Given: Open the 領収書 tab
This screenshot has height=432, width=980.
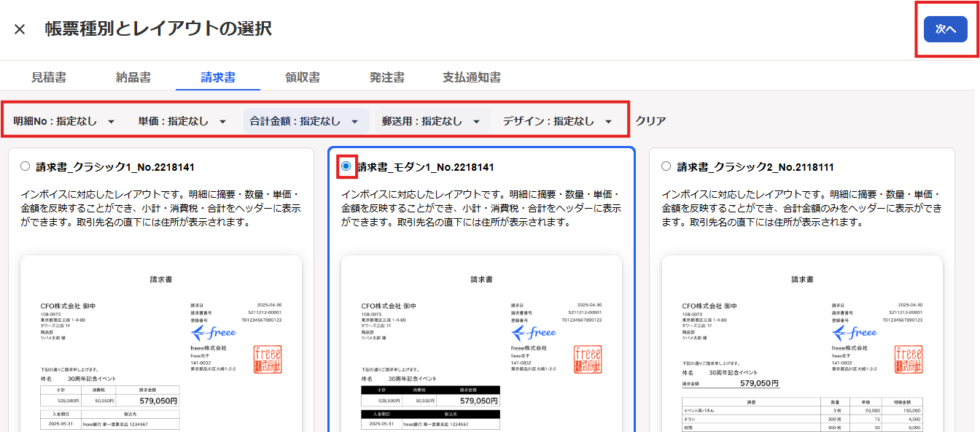Looking at the screenshot, I should [x=303, y=77].
